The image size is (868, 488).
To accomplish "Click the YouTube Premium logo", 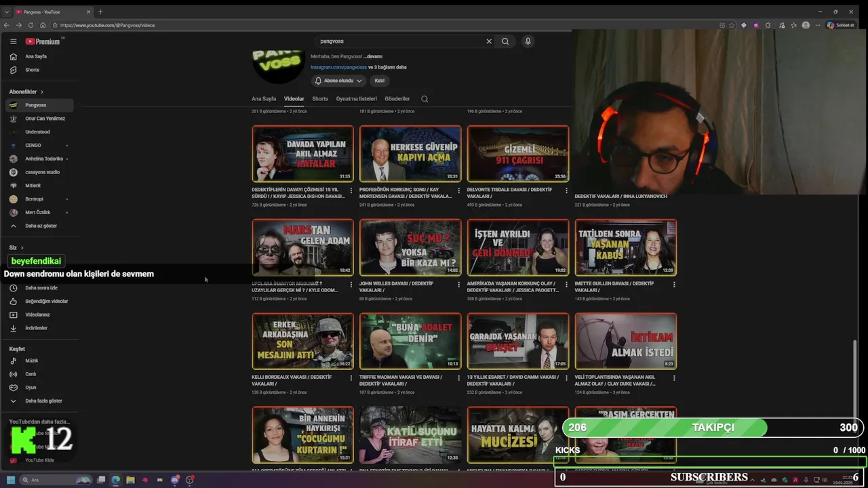I will click(x=43, y=41).
